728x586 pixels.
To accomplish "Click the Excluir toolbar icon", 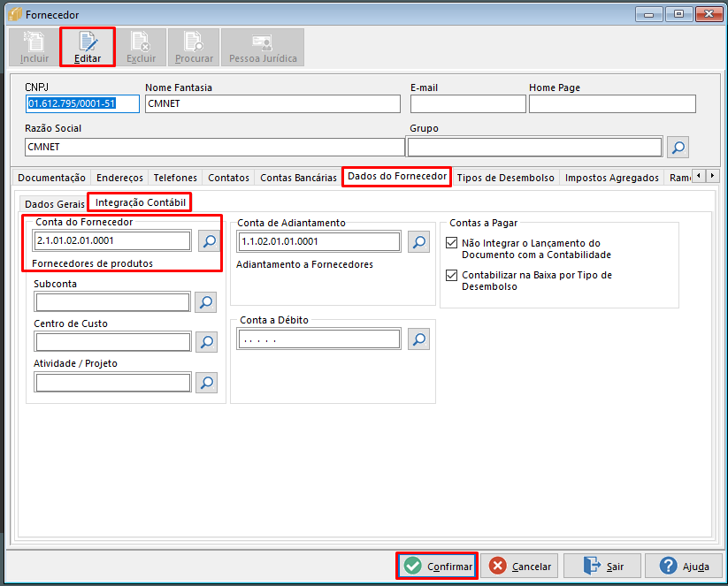I will (x=142, y=48).
